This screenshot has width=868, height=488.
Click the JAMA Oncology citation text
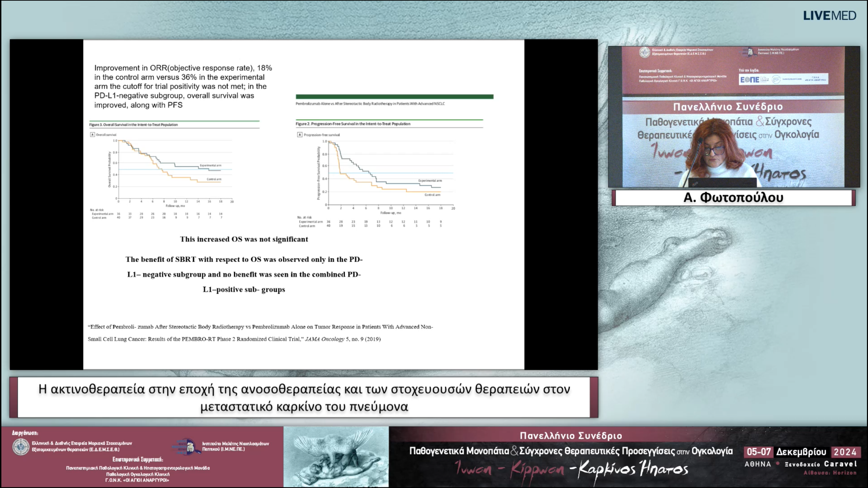click(260, 333)
